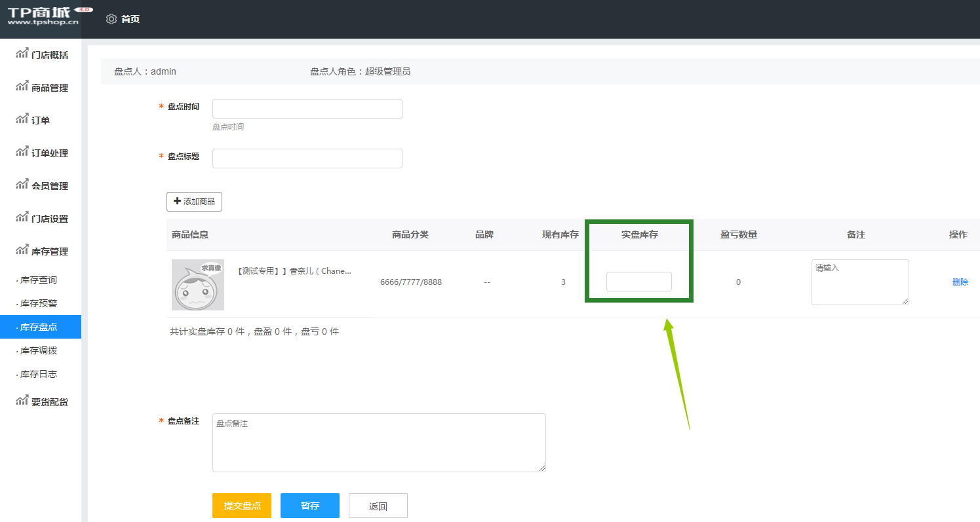Submit inventory with 提交盘点 button

241,505
